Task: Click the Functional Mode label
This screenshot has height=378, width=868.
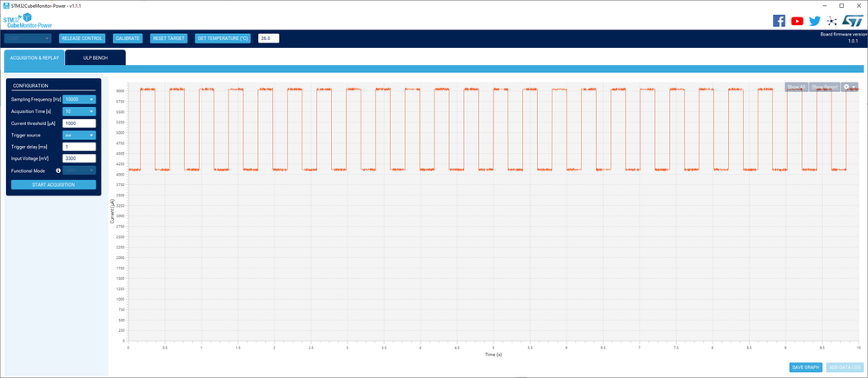Action: pos(28,170)
